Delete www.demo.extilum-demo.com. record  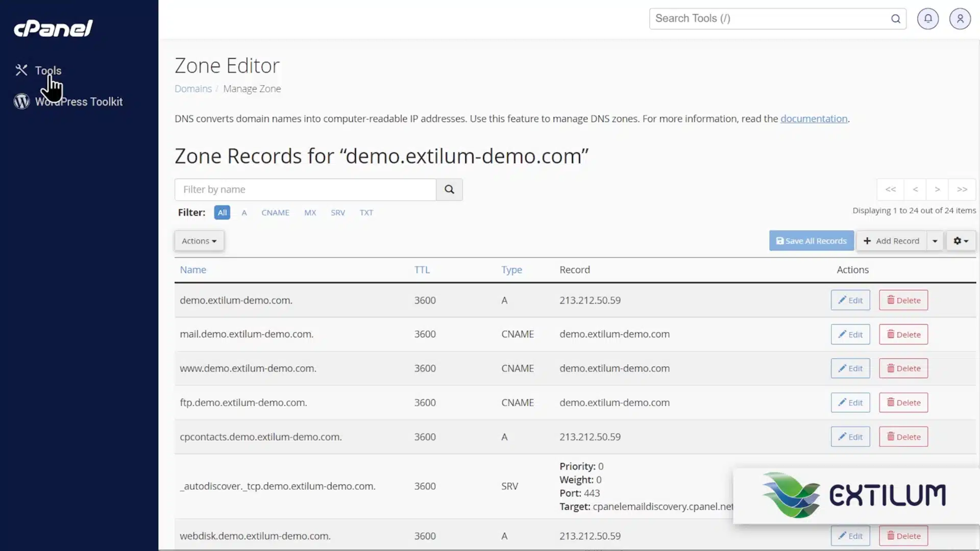click(x=903, y=368)
